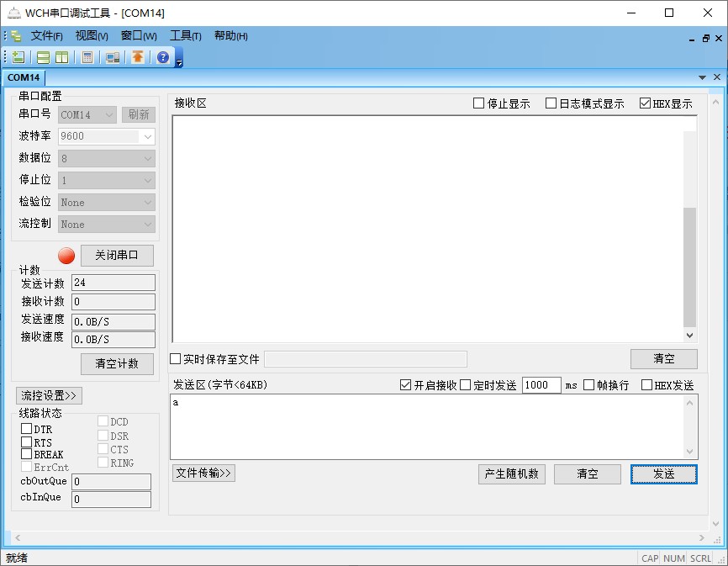
Task: Click the cbInQue value field
Action: pos(112,499)
